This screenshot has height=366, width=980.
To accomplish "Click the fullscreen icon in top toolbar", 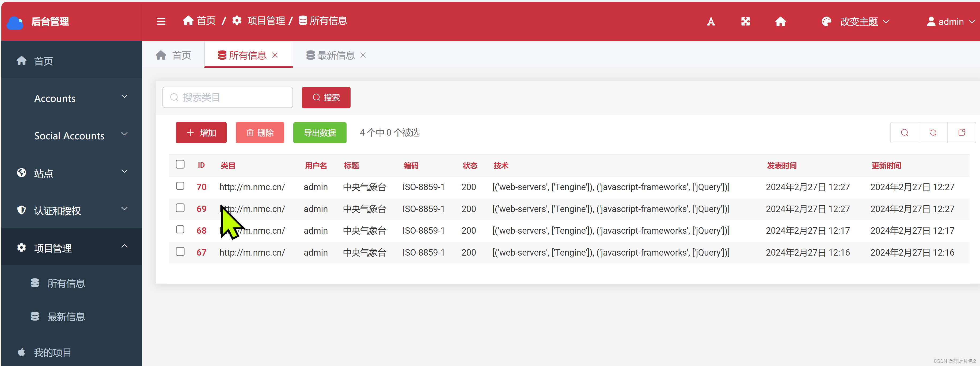I will pos(745,21).
